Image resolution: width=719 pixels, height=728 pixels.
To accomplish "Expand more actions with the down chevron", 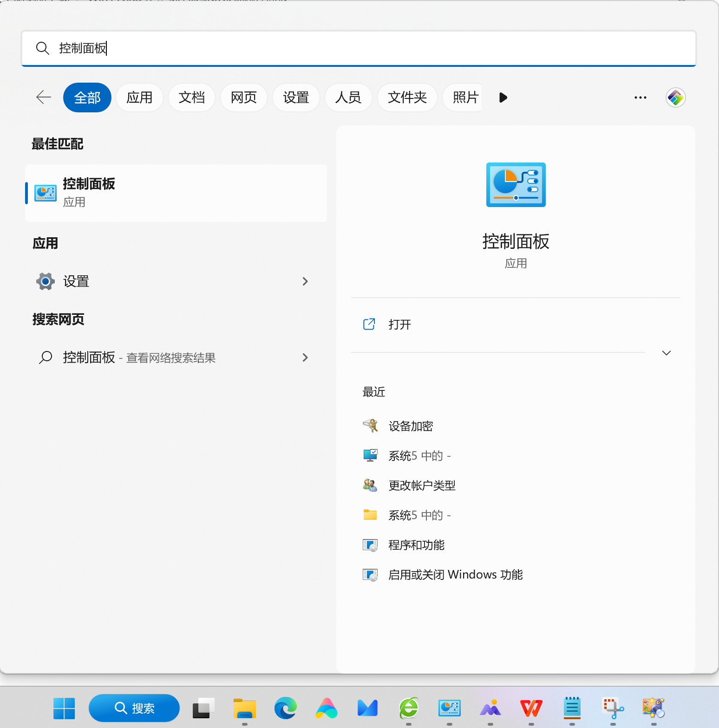I will pyautogui.click(x=667, y=353).
